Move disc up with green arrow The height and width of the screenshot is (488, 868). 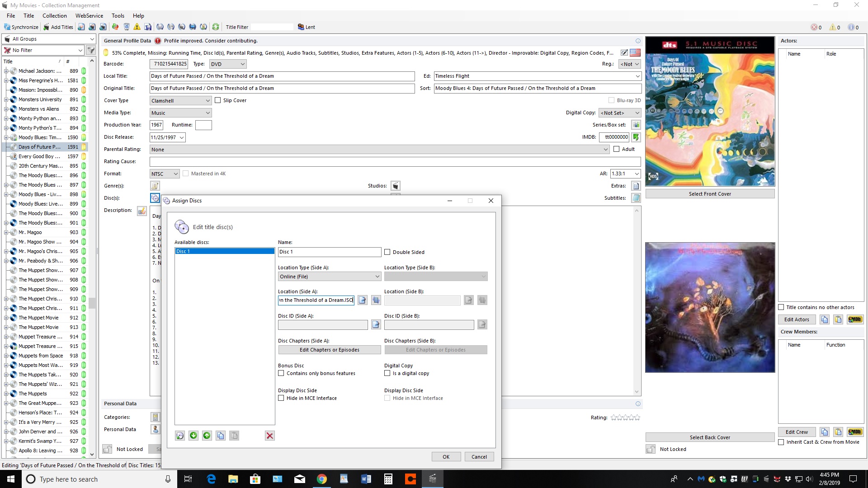(x=207, y=436)
